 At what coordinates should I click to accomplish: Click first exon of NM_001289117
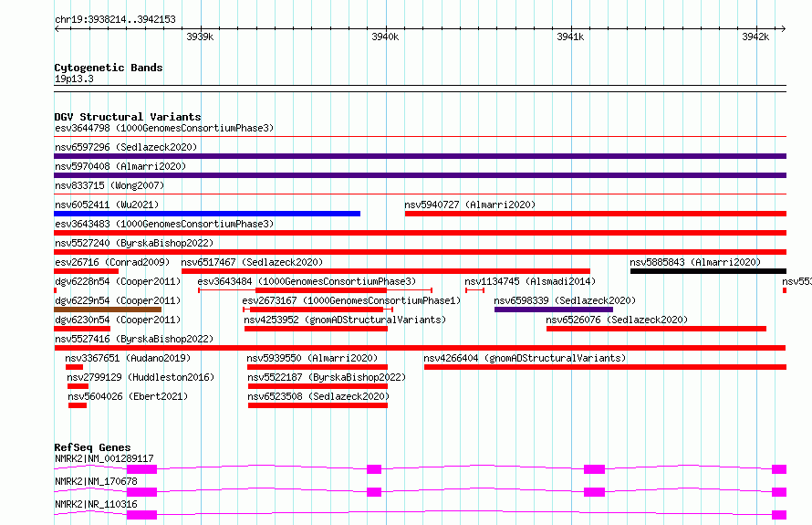[x=142, y=469]
